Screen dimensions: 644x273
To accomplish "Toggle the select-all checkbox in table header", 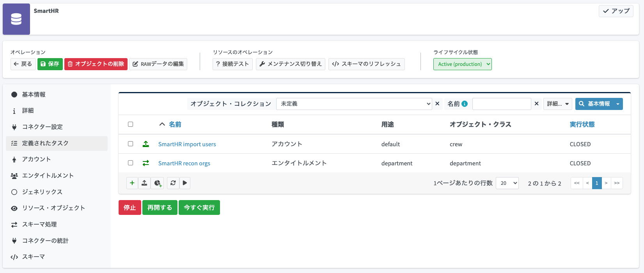I will pyautogui.click(x=131, y=124).
